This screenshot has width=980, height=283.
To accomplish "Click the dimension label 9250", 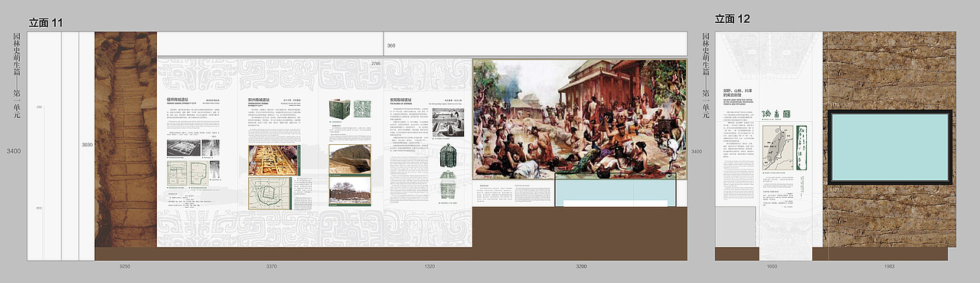I will click(126, 266).
